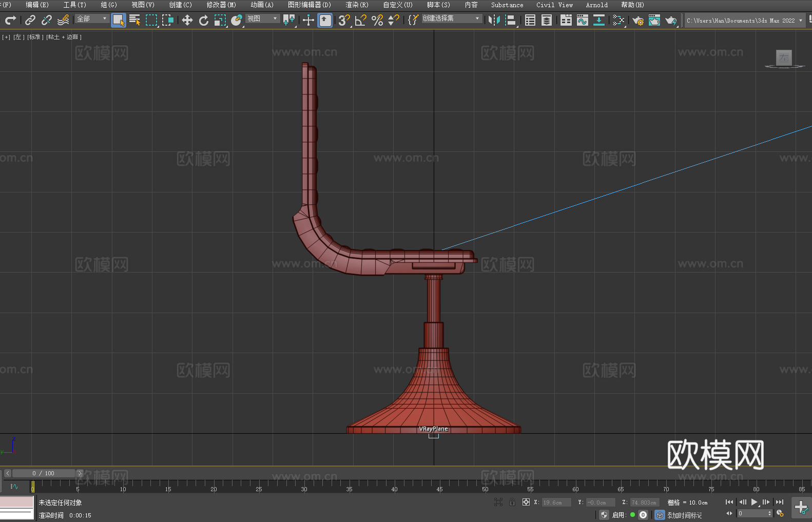Select the Scale tool
This screenshot has height=522, width=812.
pos(220,20)
